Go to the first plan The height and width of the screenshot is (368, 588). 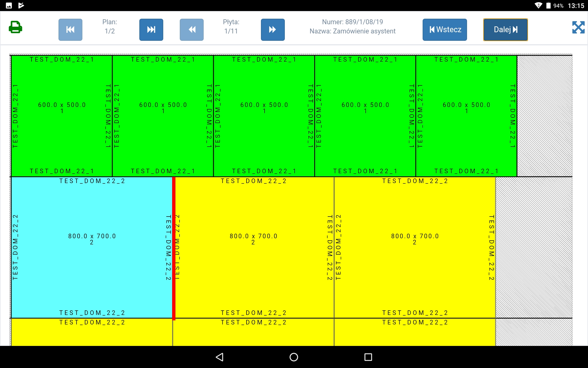(x=70, y=30)
